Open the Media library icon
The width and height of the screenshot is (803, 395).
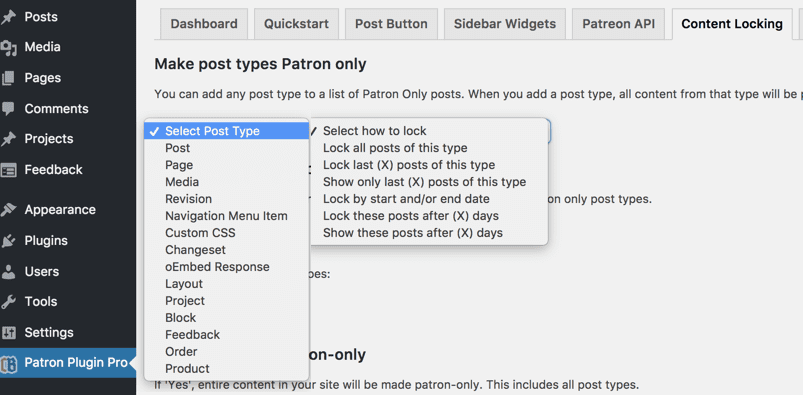click(8, 48)
